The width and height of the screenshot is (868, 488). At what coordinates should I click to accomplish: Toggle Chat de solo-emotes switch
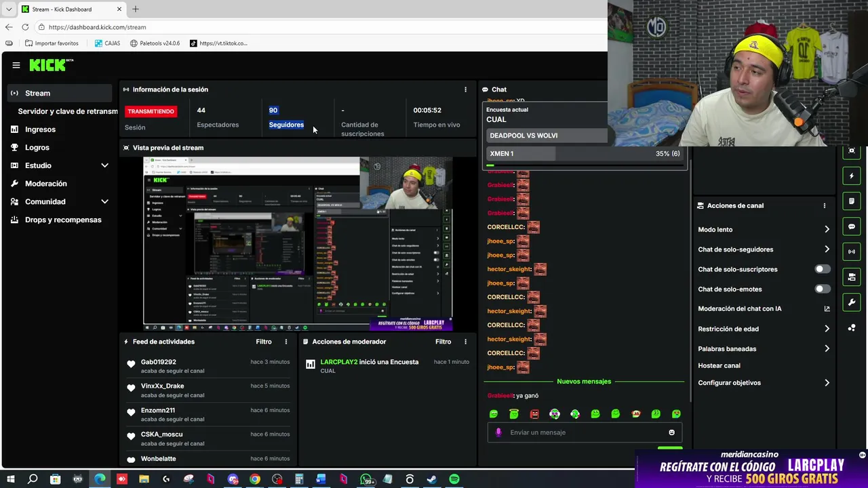[x=822, y=289]
